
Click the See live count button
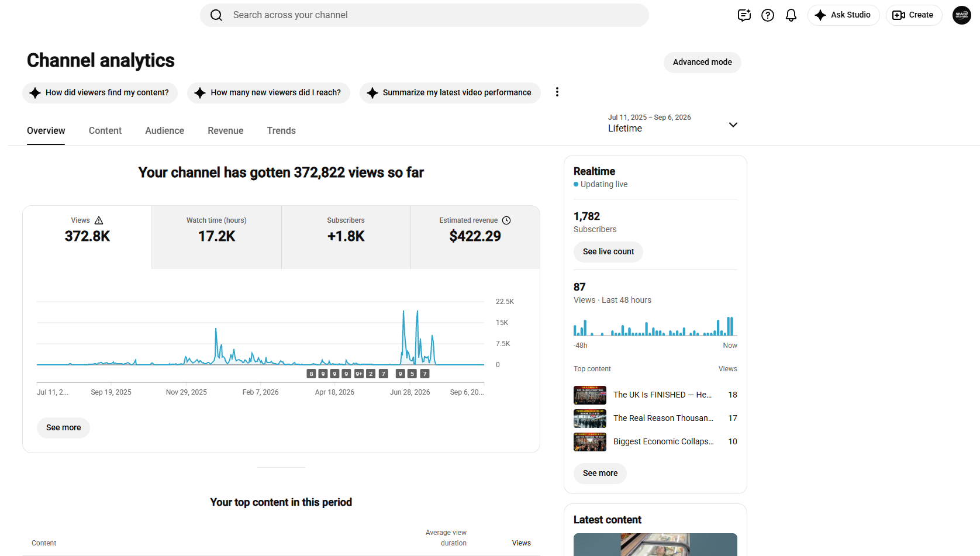tap(608, 252)
